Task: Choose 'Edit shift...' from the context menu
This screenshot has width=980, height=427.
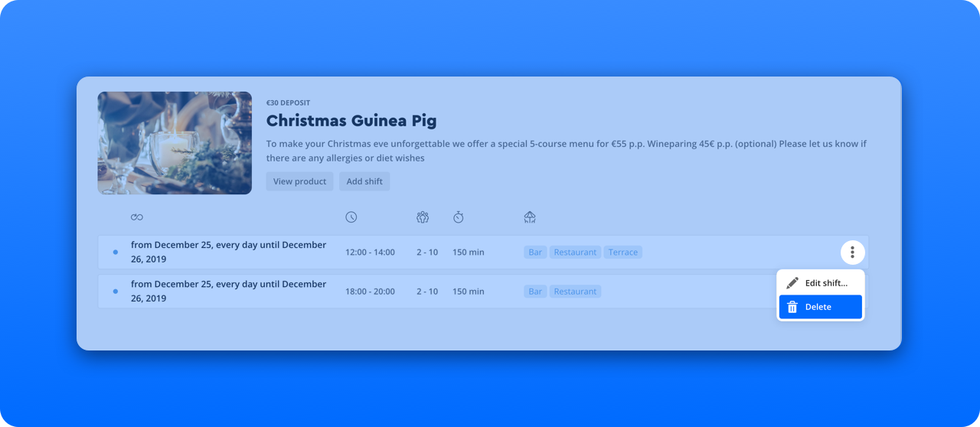Action: point(825,283)
